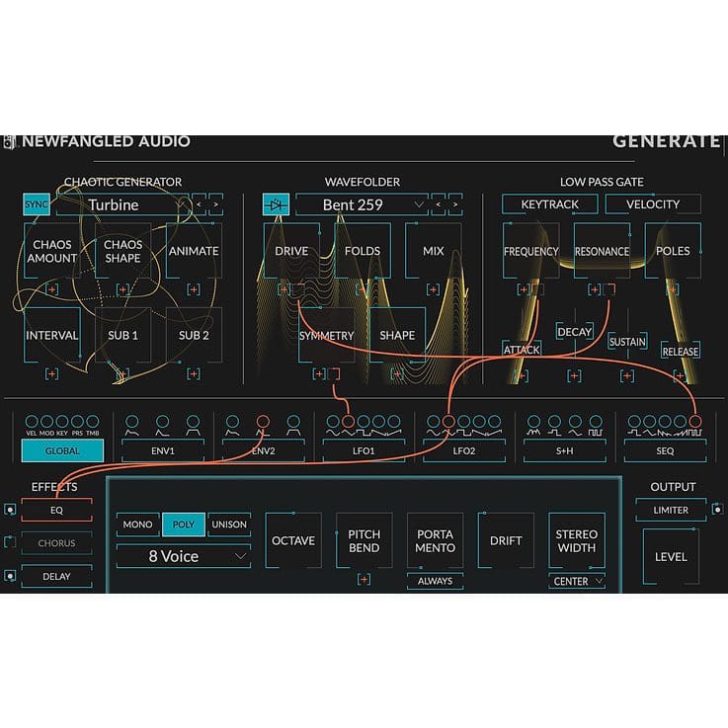
Task: Click the orange active LFO2 output circle
Action: coord(448,422)
